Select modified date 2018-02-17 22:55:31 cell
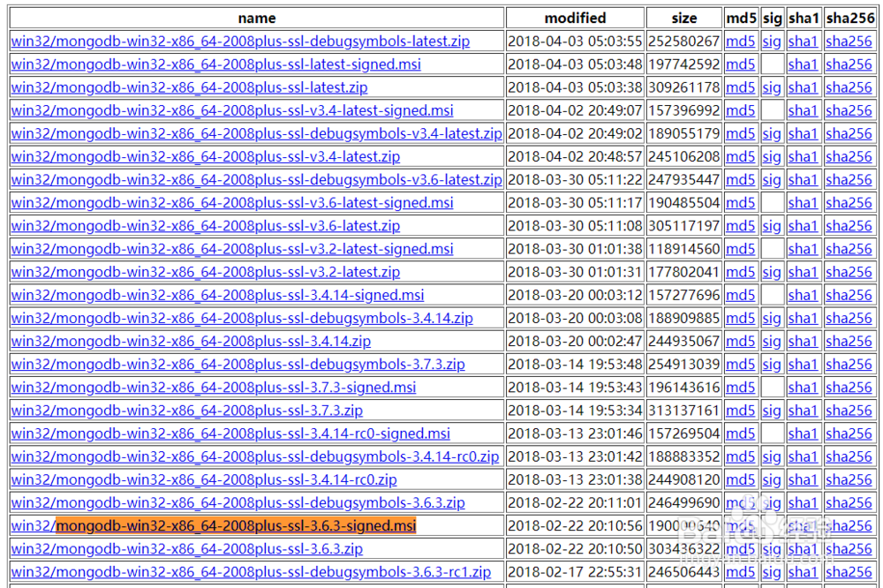883x588 pixels. coord(575,572)
